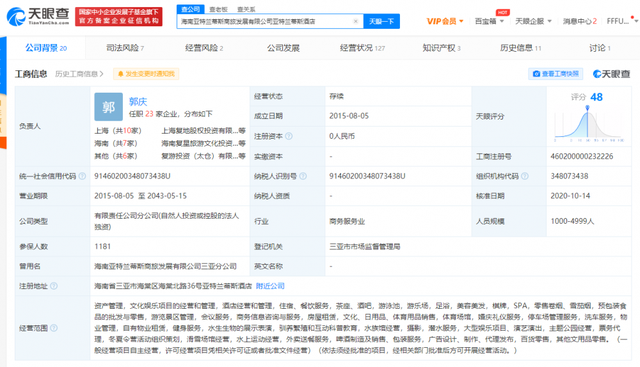Screen dimensions: 640x367
Task: Click the 发生变更时通知我 button
Action: pos(146,74)
